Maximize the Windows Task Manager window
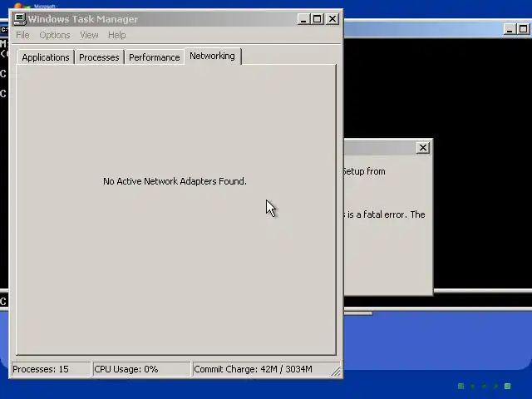 tap(318, 19)
